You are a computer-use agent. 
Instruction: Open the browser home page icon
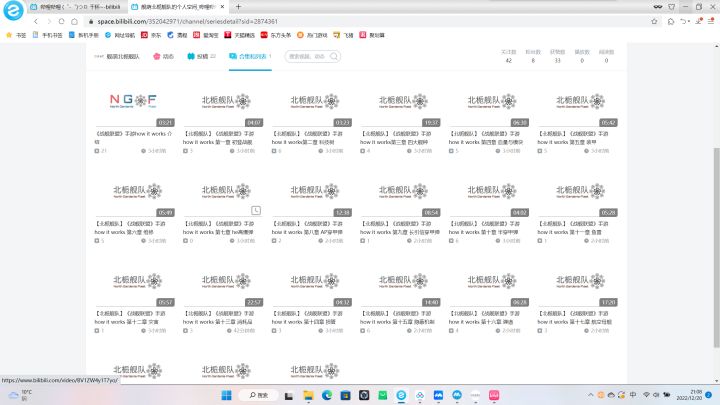click(74, 21)
